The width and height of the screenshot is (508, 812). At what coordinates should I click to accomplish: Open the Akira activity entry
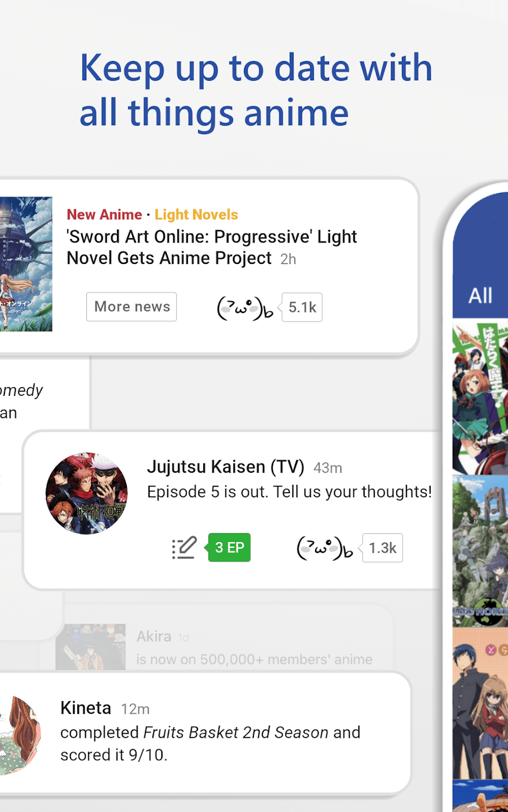point(224,647)
